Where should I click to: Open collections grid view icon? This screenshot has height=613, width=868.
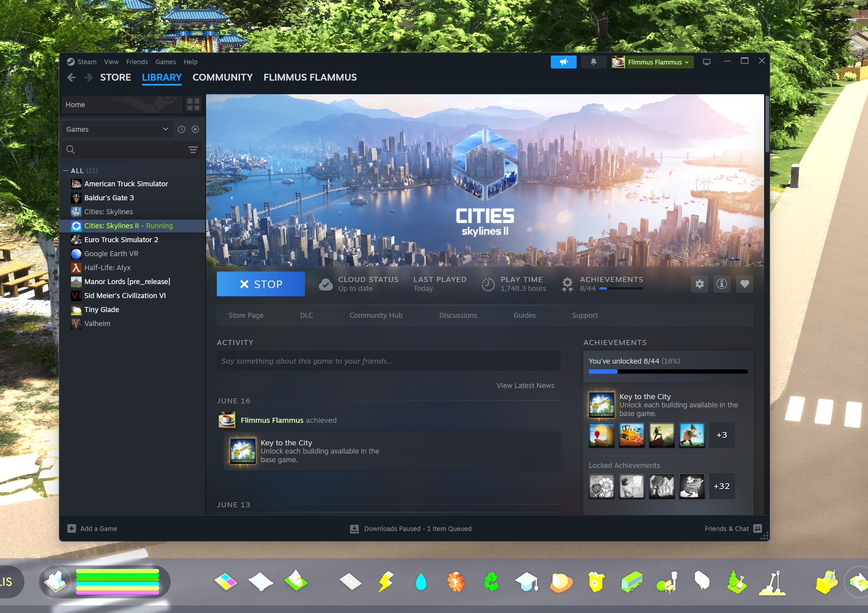click(193, 105)
